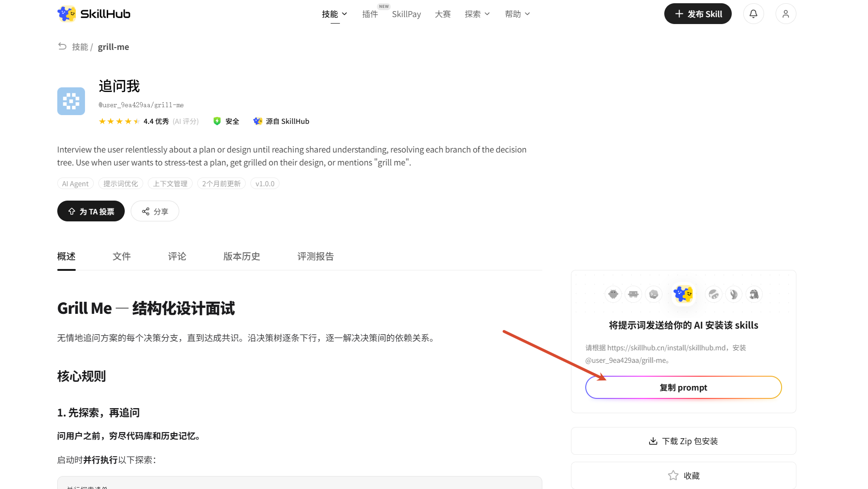Click the 技能 breadcrumb link

click(80, 47)
